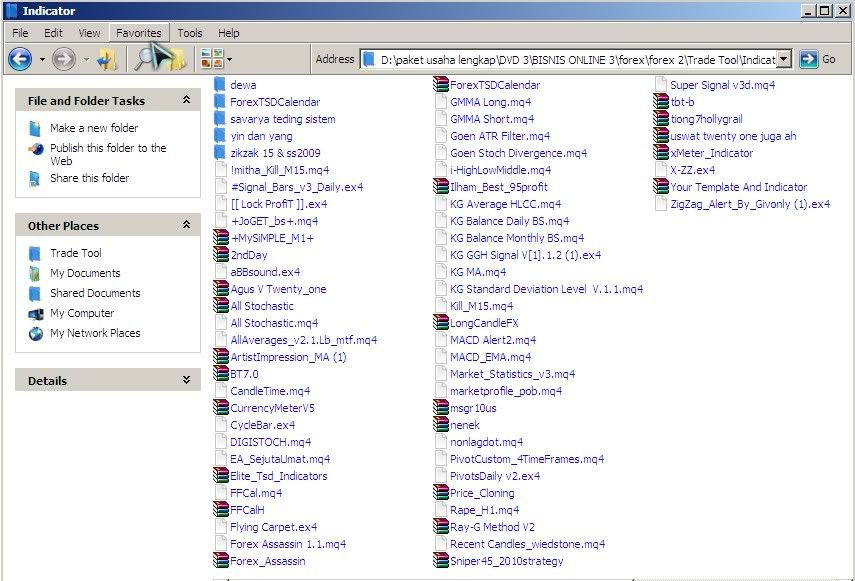Image resolution: width=855 pixels, height=581 pixels.
Task: Expand the Address bar dropdown
Action: coord(784,59)
